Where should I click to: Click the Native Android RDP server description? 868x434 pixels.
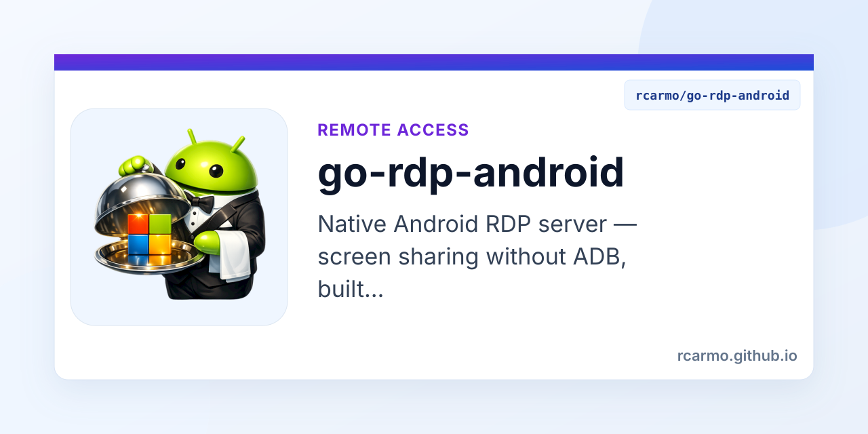click(x=477, y=257)
